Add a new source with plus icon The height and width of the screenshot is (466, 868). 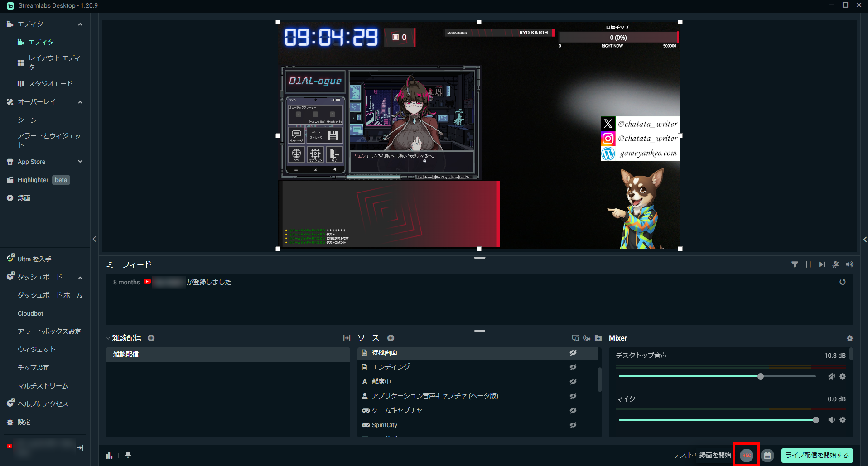[391, 338]
